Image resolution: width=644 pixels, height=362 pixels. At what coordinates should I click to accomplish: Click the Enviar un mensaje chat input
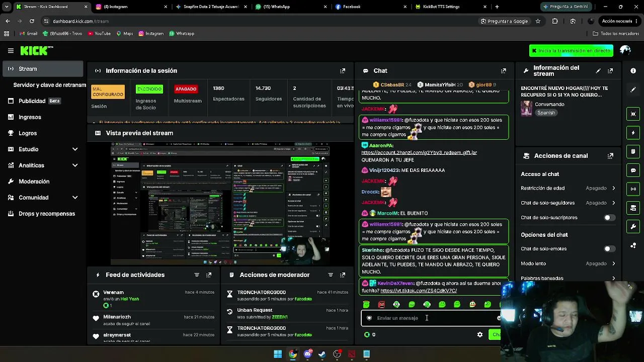(433, 318)
